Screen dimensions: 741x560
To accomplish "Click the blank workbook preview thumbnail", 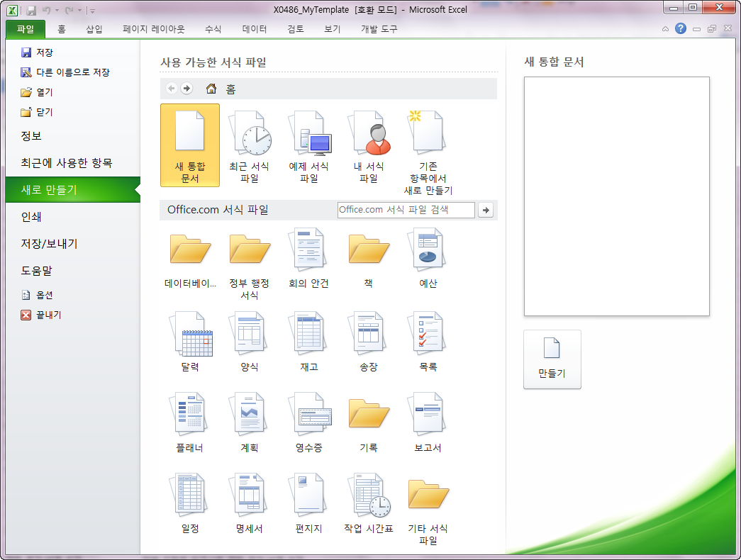I will [617, 196].
